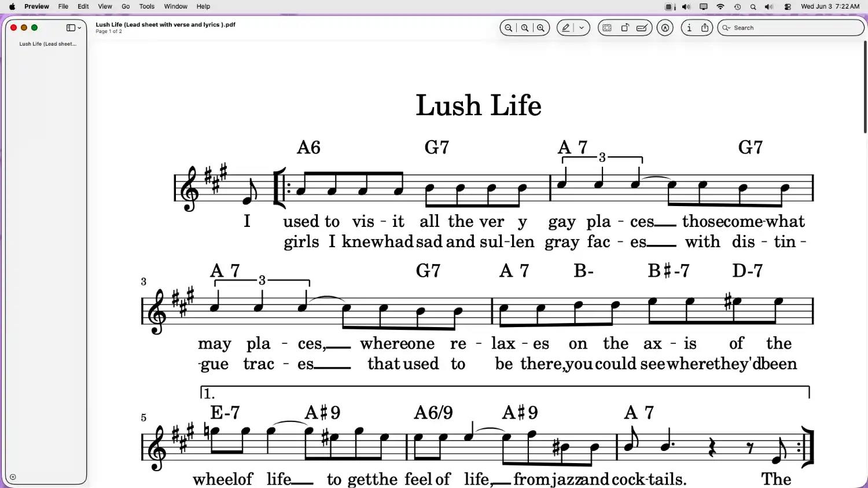Zoom out of the sheet music
This screenshot has height=488, width=868.
pos(509,28)
